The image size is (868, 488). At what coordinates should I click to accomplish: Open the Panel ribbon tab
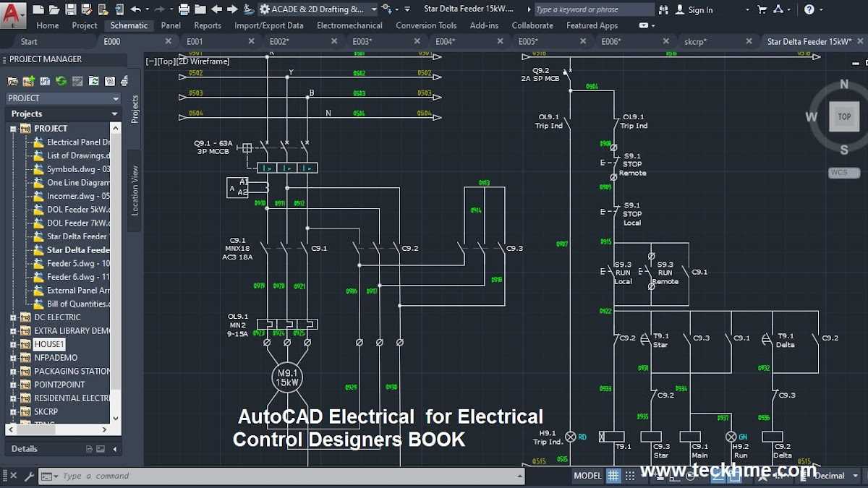171,25
